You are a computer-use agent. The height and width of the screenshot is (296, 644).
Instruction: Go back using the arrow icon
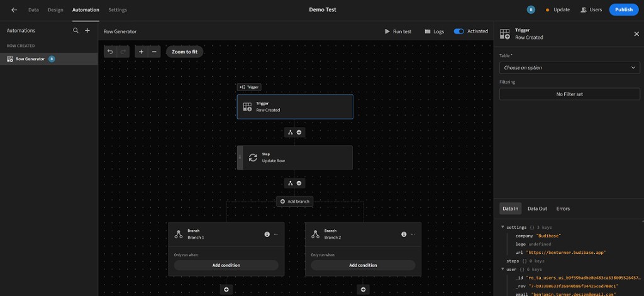coord(14,10)
